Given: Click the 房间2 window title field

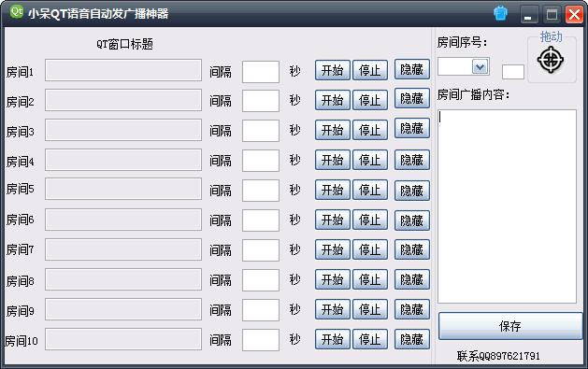Looking at the screenshot, I should click(123, 100).
